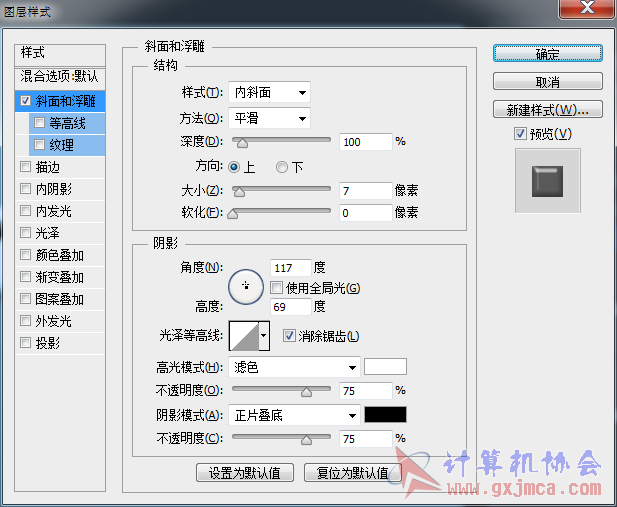Expand the 光泽等高线 picker arrow

[x=264, y=336]
